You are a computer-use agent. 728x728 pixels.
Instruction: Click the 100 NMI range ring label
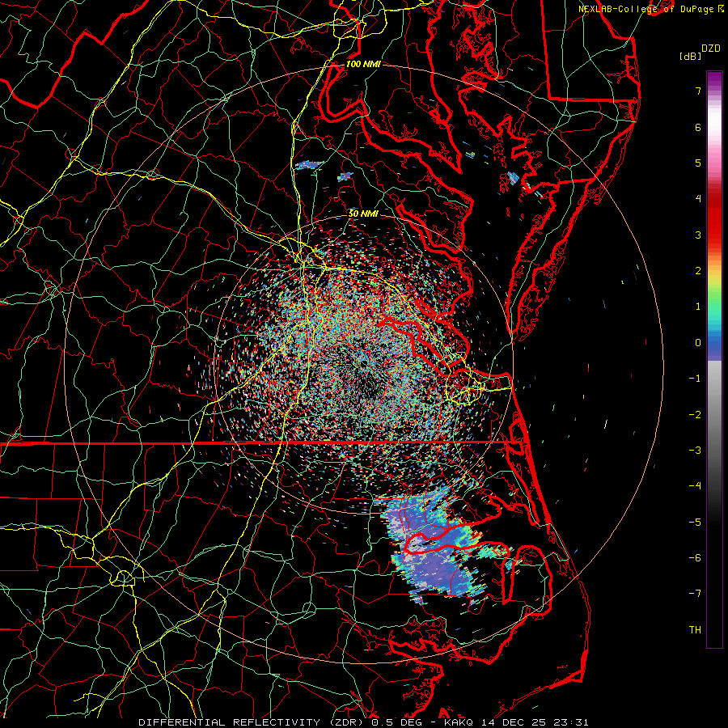pyautogui.click(x=363, y=64)
